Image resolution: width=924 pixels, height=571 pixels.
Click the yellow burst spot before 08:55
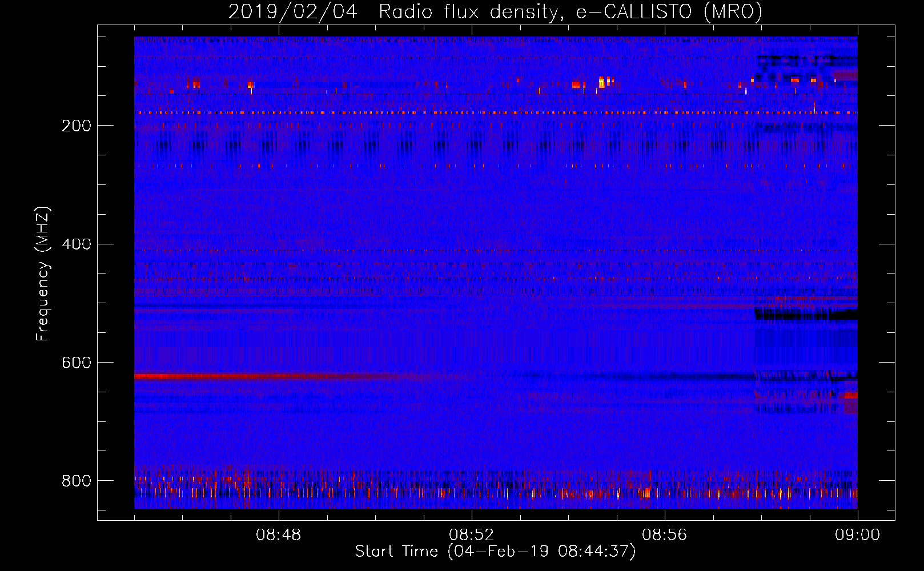[601, 83]
